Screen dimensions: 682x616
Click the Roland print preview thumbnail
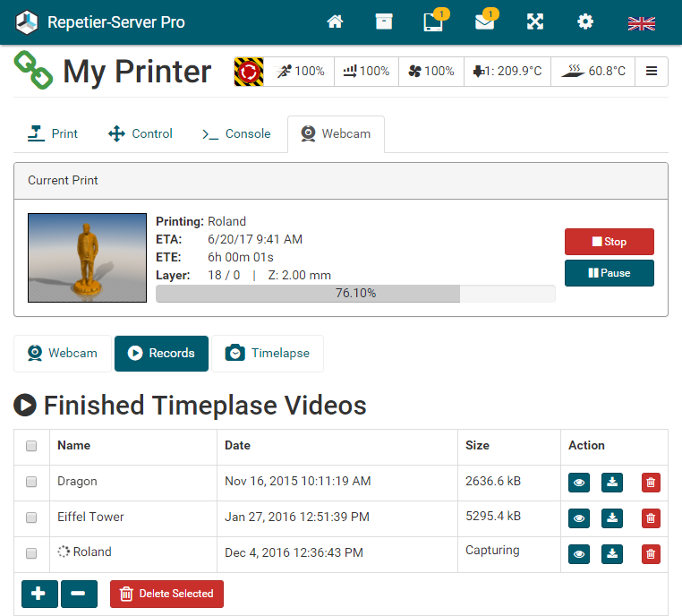tap(87, 258)
